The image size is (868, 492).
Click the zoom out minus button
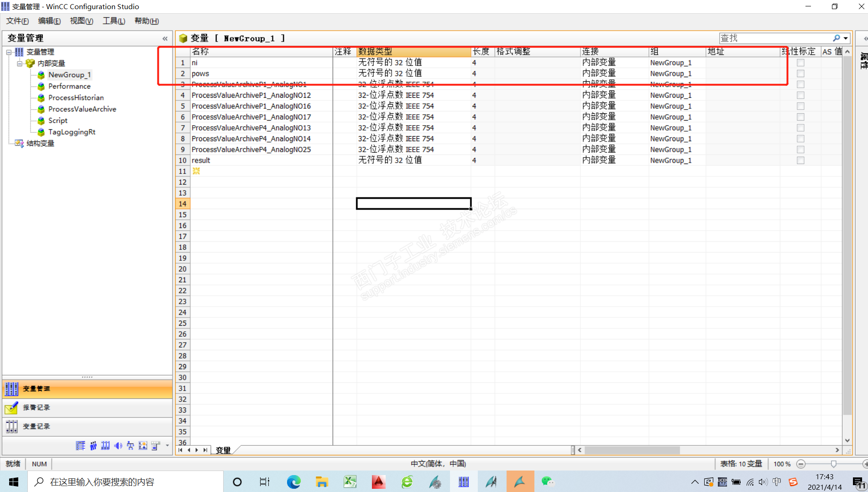point(801,464)
